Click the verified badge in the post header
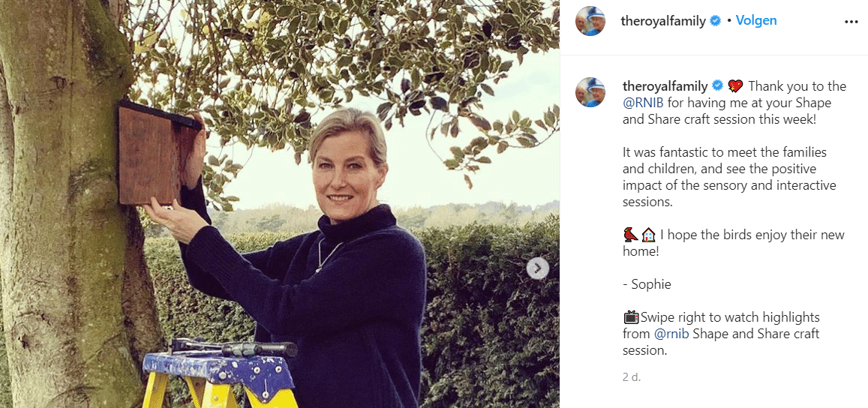This screenshot has height=408, width=868. (716, 21)
